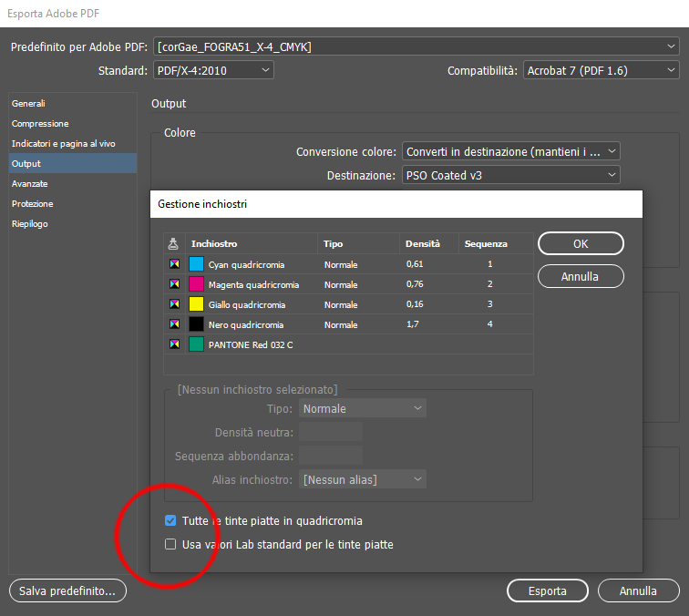Image resolution: width=689 pixels, height=616 pixels.
Task: Click density value 0,16 for Giallo
Action: click(415, 304)
